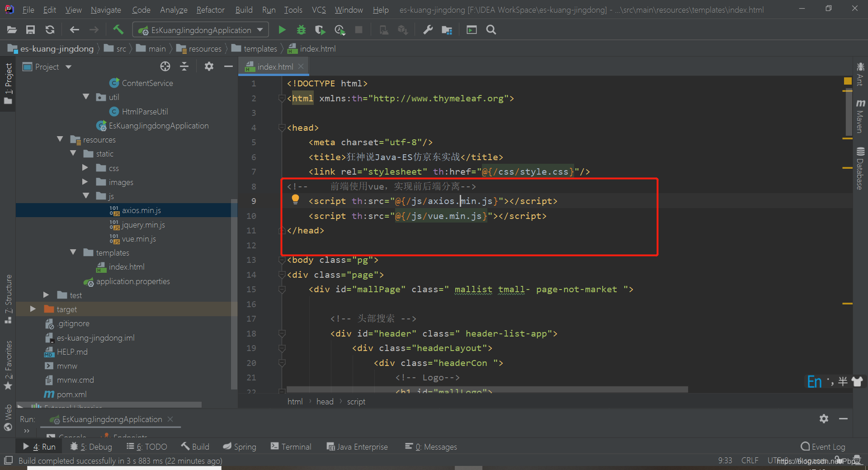Screen dimensions: 868x470
Task: Toggle the Ant tool window stripe
Action: (860, 74)
